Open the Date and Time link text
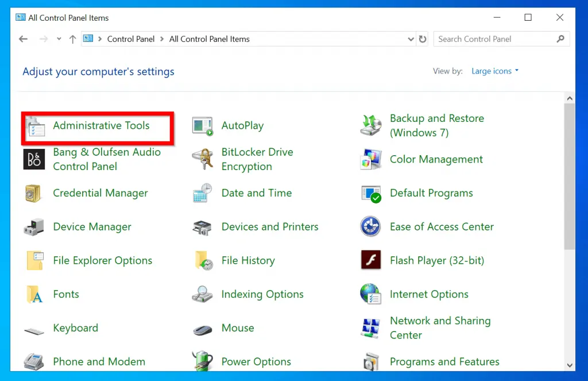This screenshot has width=588, height=381. point(257,193)
